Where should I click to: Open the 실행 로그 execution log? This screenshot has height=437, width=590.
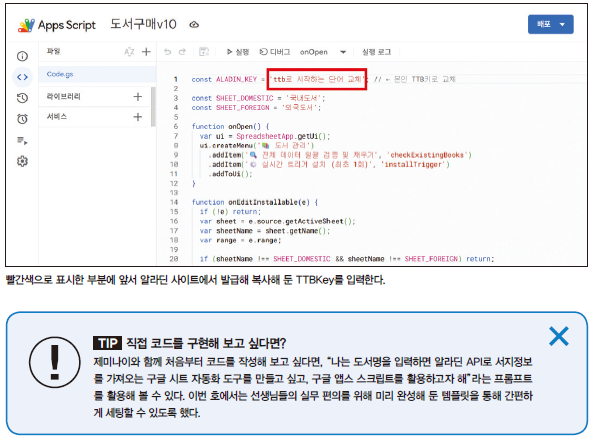point(376,52)
